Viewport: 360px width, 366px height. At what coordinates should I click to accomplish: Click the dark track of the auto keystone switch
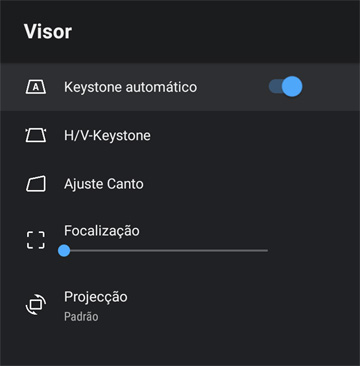pyautogui.click(x=275, y=87)
